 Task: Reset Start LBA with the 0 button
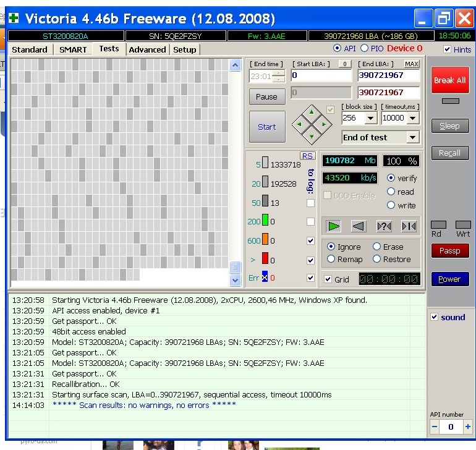pyautogui.click(x=344, y=64)
